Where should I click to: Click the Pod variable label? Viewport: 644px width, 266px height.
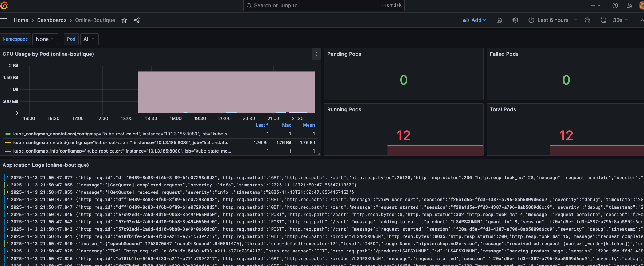point(71,39)
